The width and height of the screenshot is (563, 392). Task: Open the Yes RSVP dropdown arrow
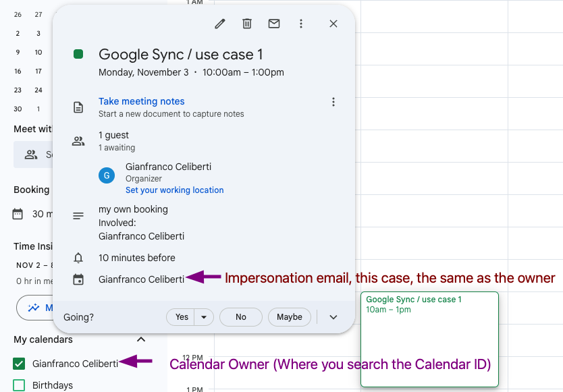[204, 317]
